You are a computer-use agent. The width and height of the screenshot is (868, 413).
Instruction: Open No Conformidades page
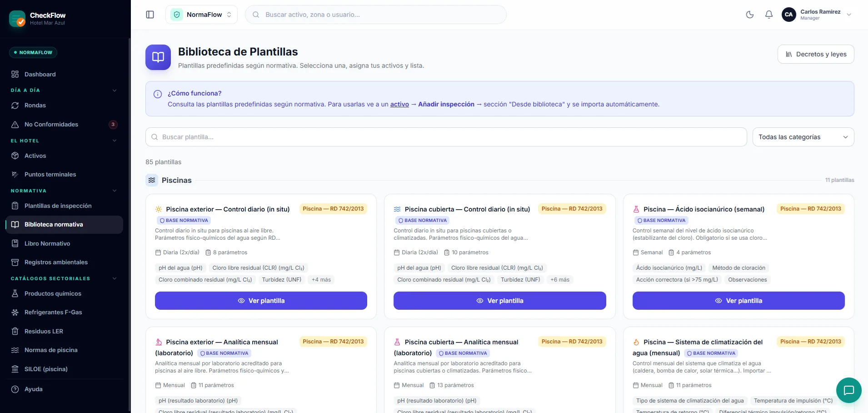(65, 124)
